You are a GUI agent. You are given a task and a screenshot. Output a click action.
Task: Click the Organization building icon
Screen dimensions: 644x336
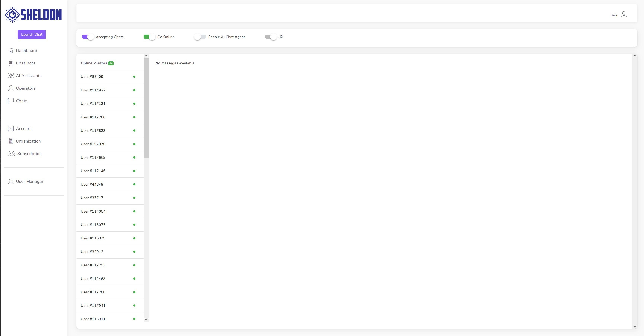11,141
